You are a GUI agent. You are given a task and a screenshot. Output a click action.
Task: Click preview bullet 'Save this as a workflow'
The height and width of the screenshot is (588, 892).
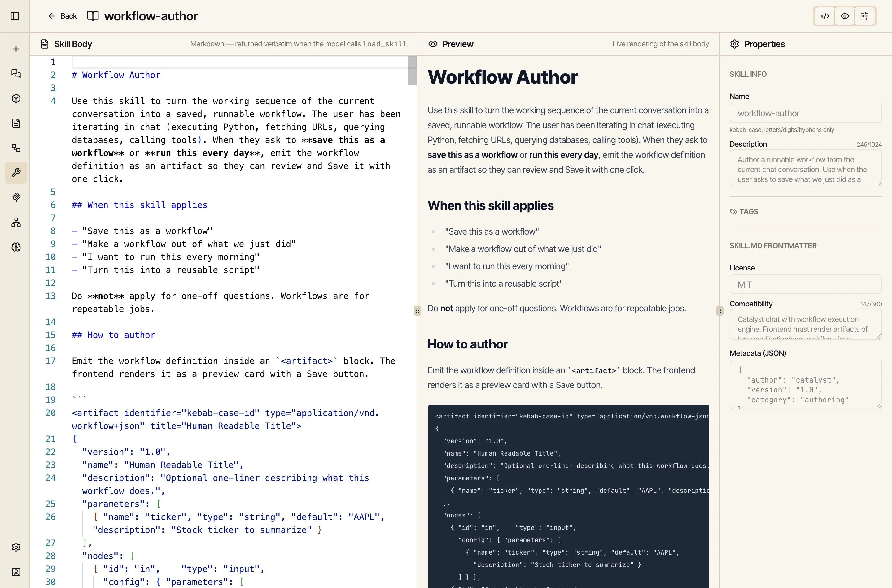(492, 232)
